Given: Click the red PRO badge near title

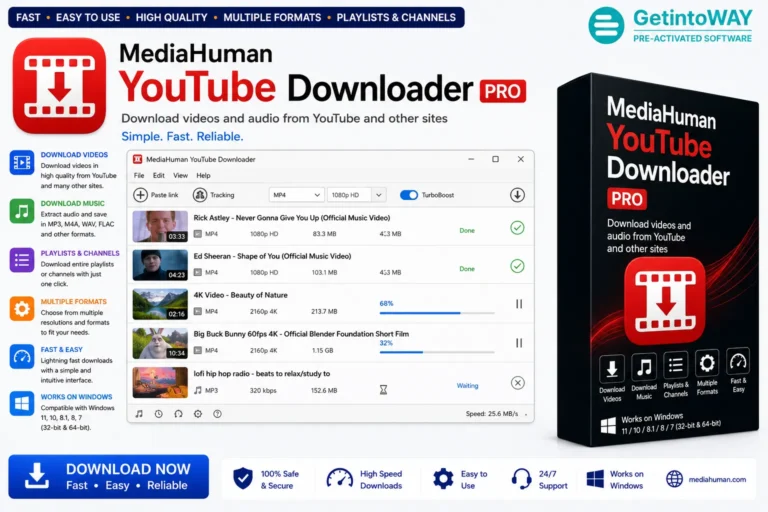Looking at the screenshot, I should pos(503,91).
